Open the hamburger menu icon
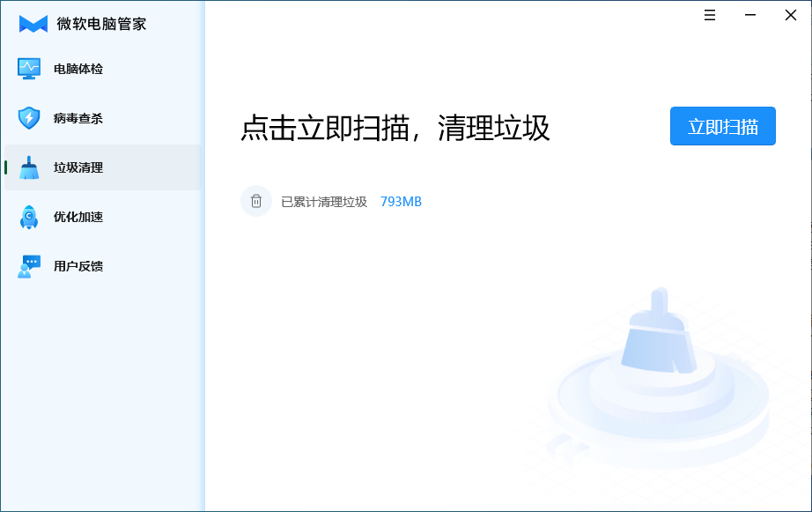 pyautogui.click(x=710, y=15)
